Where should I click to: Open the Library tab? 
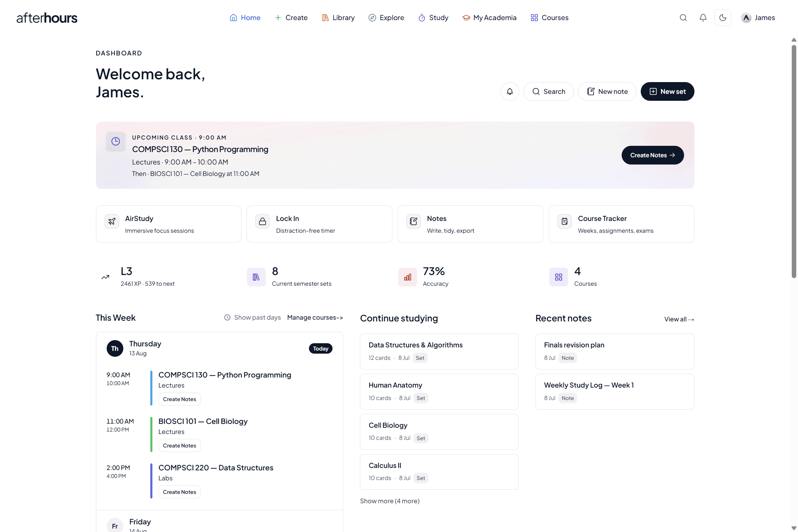pyautogui.click(x=338, y=18)
